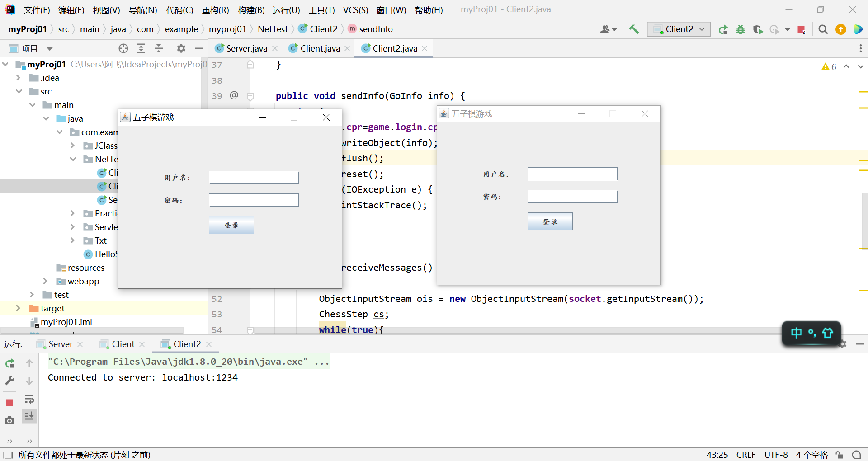Click the down arrow in run console
The image size is (868, 461).
29,381
